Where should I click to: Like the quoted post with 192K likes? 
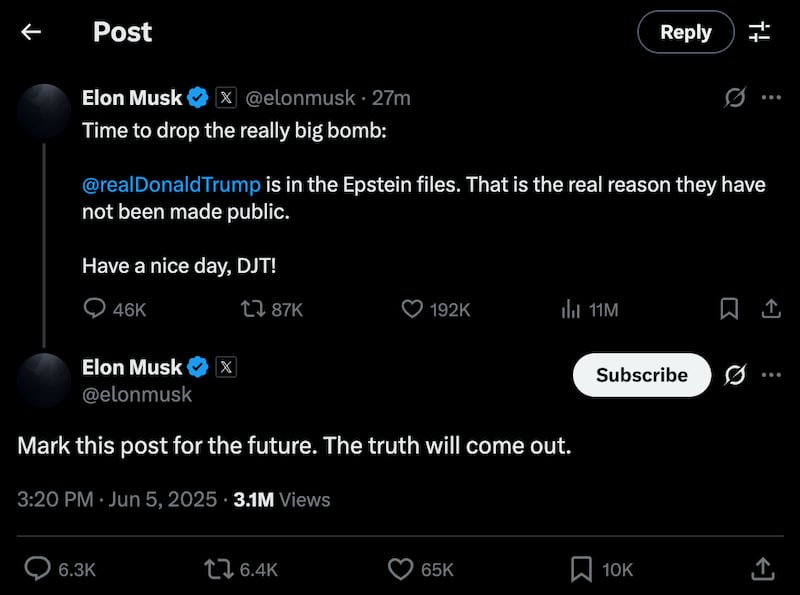point(412,310)
